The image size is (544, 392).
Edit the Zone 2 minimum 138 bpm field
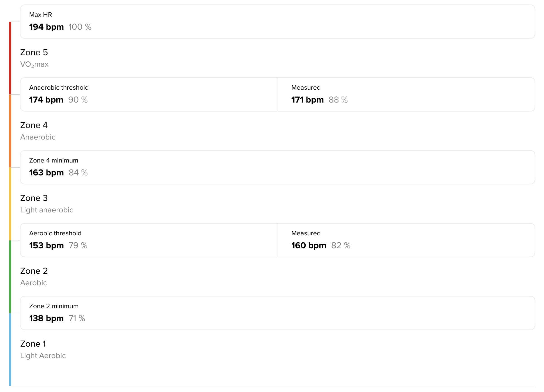pos(277,313)
